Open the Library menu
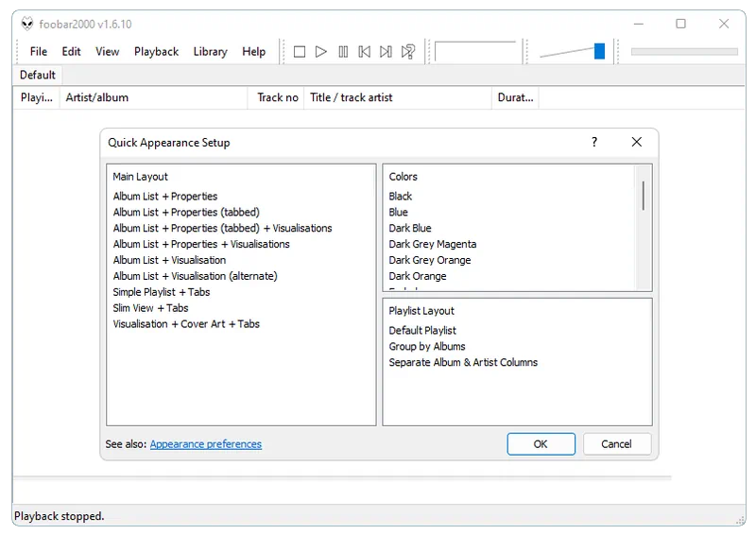 pyautogui.click(x=210, y=52)
